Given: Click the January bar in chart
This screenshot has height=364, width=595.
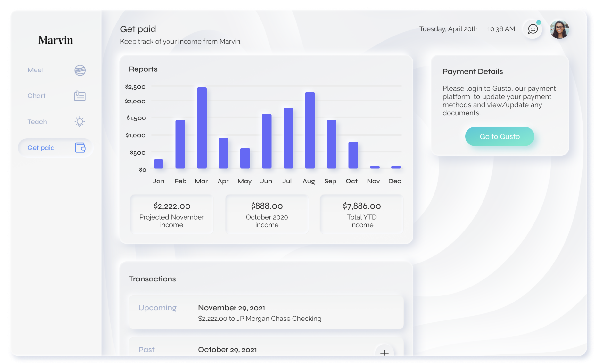Looking at the screenshot, I should pos(159,164).
